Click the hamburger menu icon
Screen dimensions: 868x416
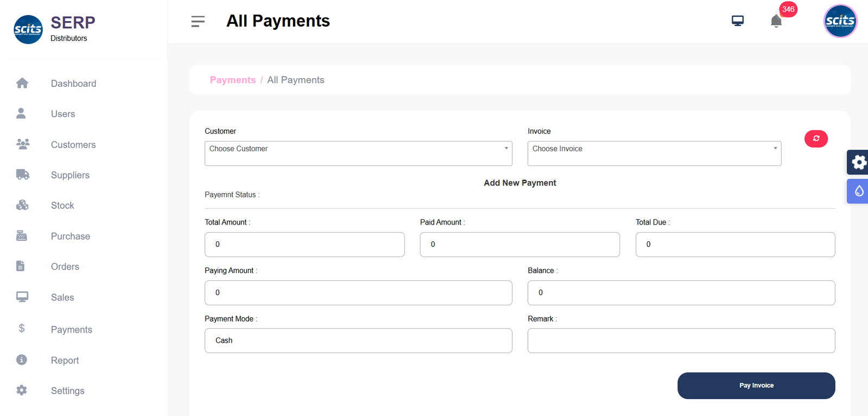click(x=197, y=21)
